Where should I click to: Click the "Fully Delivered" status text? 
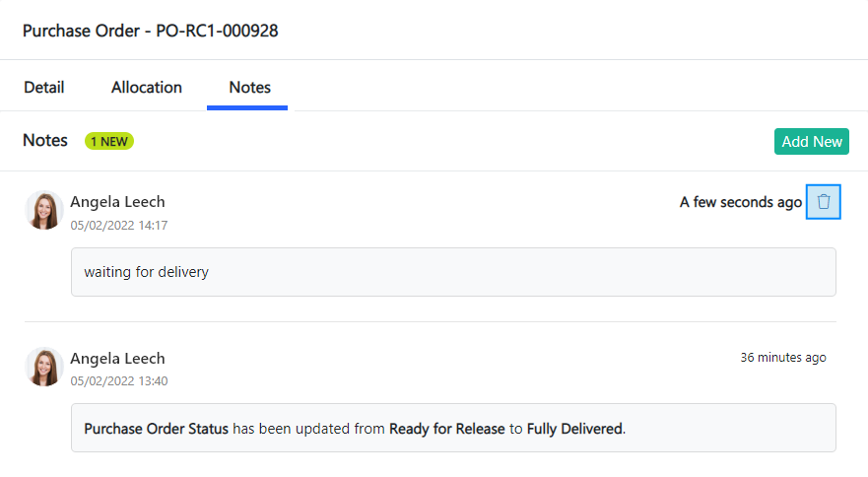(x=574, y=429)
